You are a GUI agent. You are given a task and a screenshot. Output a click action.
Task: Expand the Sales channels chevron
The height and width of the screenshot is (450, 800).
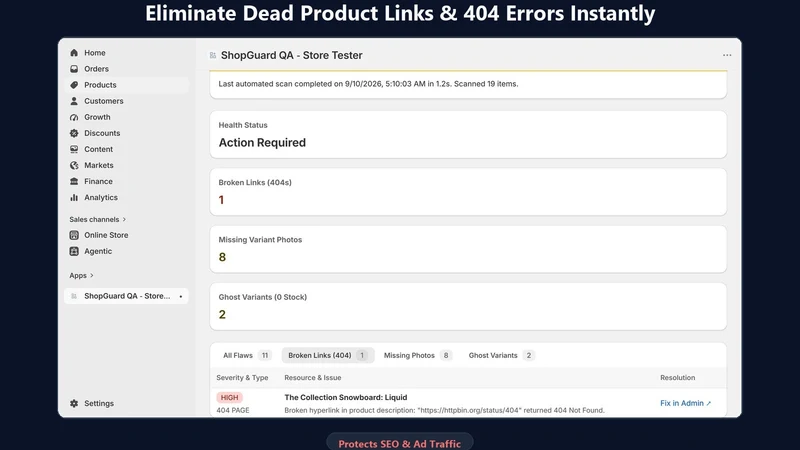click(124, 219)
